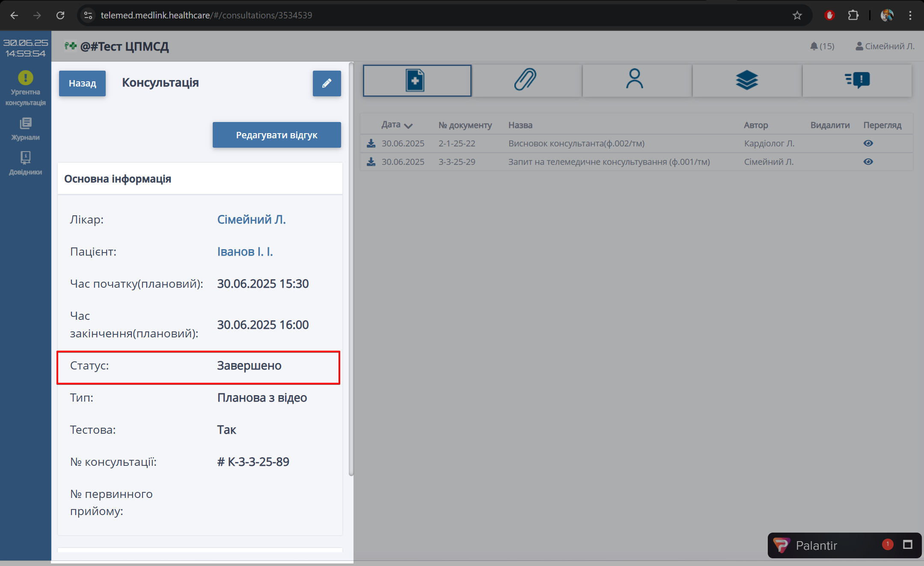
Task: Click the pencil edit consultation icon
Action: coord(327,83)
